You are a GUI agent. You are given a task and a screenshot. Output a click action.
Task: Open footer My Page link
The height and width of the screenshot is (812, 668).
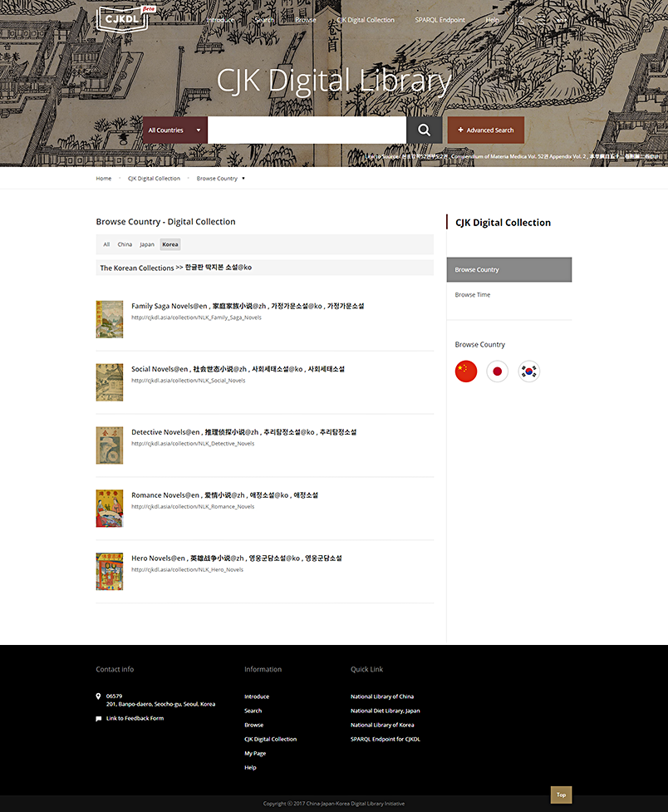click(x=255, y=754)
